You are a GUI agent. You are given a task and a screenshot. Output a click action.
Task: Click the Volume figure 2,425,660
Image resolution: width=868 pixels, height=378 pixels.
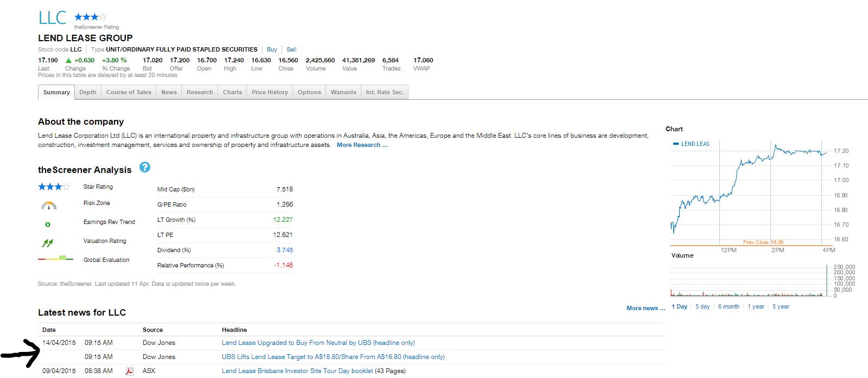[x=320, y=60]
